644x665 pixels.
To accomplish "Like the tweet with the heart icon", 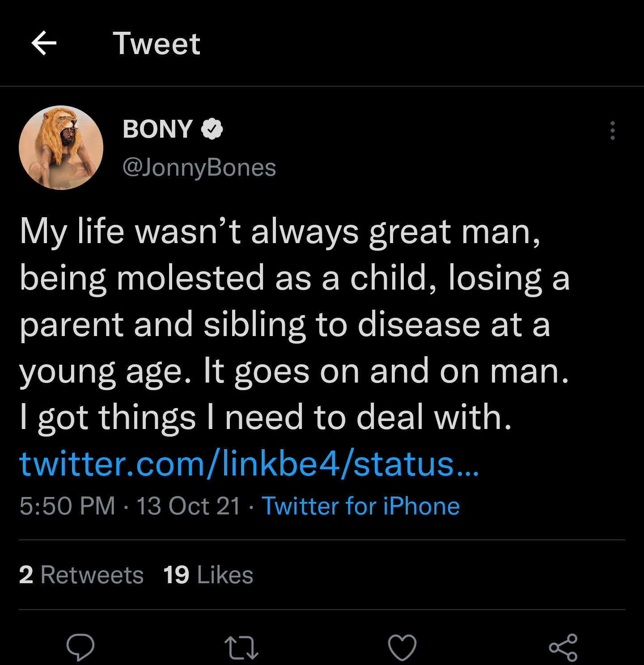I will click(x=402, y=647).
